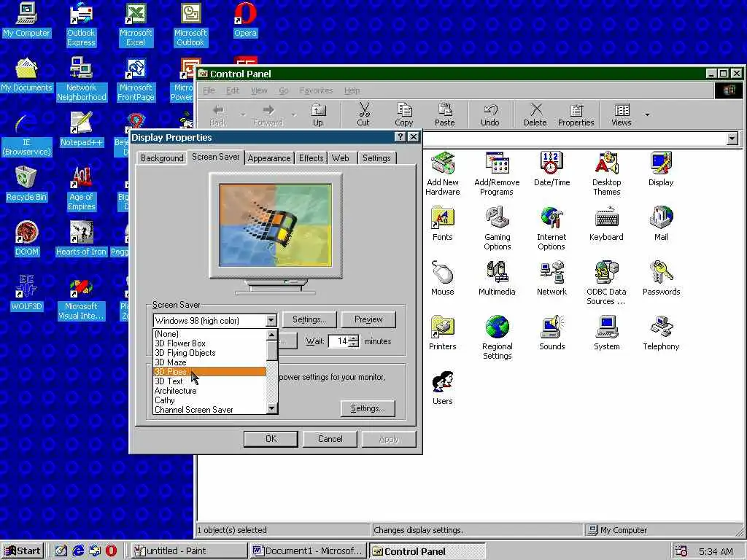This screenshot has height=560, width=747.
Task: Switch to the Background tab
Action: click(162, 158)
